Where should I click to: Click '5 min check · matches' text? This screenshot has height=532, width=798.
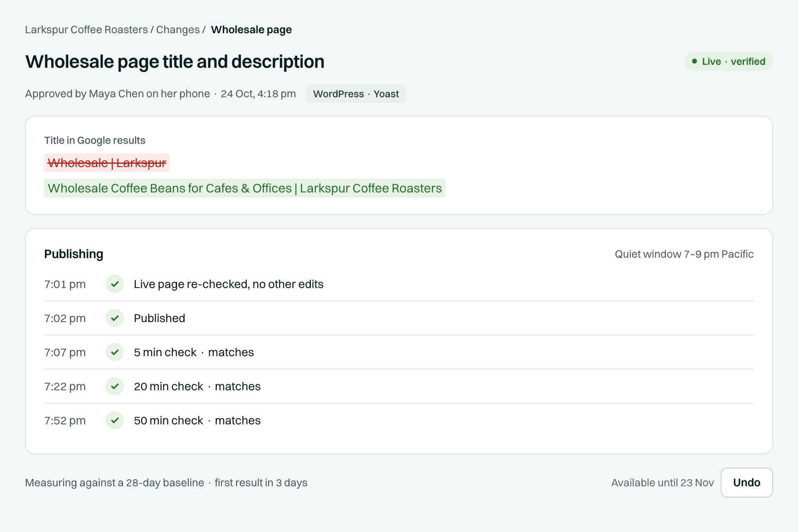[194, 352]
